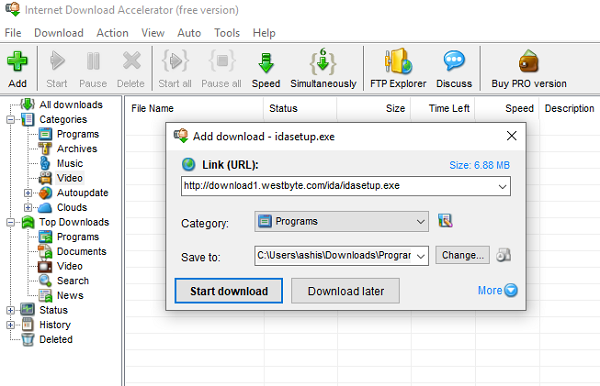Select Video under Categories
This screenshot has width=600, height=386.
(70, 178)
